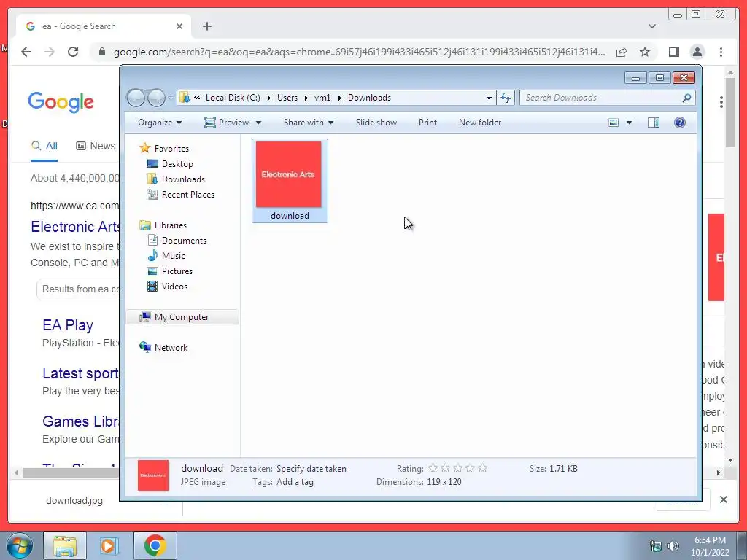
Task: Close the Chrome downloads bar
Action: (x=723, y=499)
